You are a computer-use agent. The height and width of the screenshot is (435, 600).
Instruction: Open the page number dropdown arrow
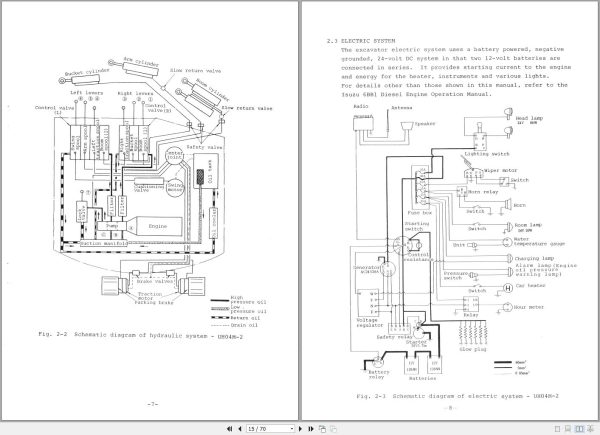pyautogui.click(x=292, y=429)
